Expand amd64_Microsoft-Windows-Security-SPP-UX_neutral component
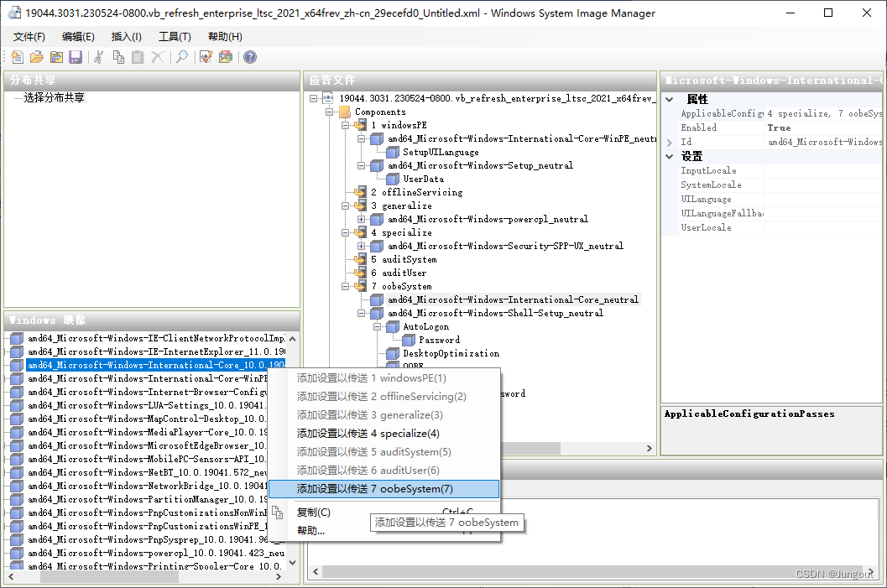 (361, 247)
